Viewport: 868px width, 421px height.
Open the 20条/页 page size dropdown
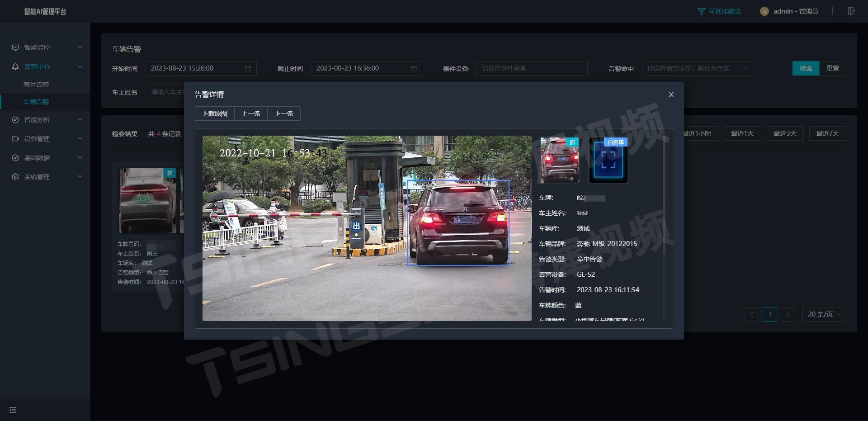824,314
